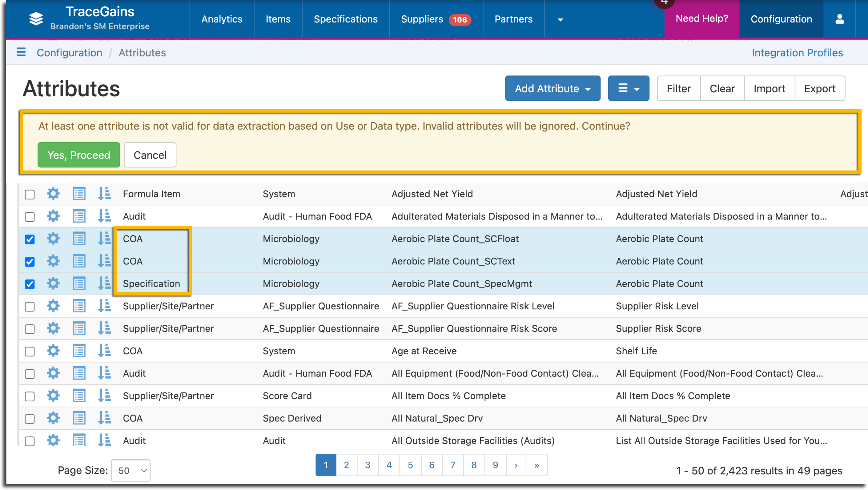Open the hamburger sidebar menu icon
The height and width of the screenshot is (490, 868).
[x=21, y=52]
